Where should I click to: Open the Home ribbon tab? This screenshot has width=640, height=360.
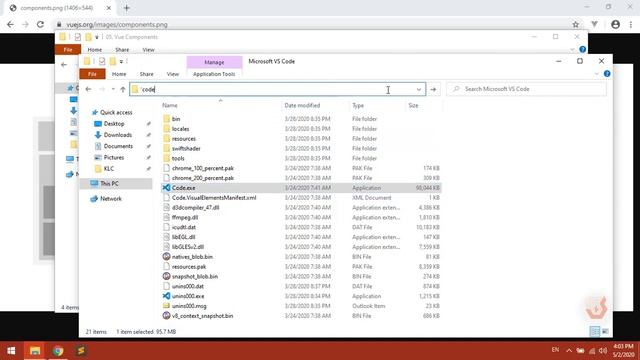click(x=119, y=74)
